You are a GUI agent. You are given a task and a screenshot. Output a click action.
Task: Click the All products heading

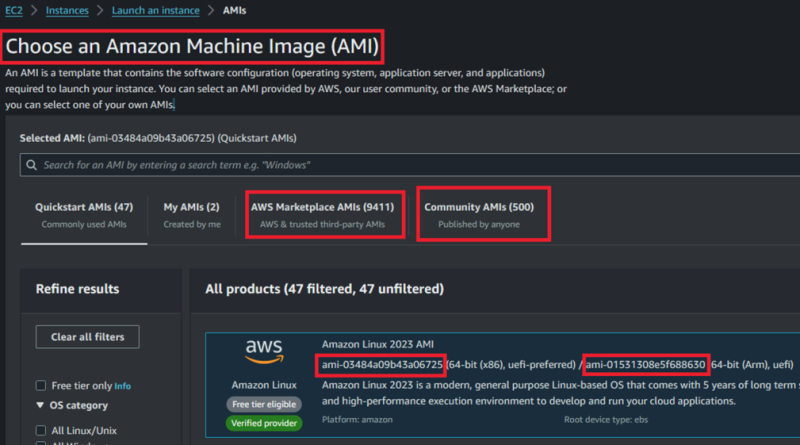[324, 289]
